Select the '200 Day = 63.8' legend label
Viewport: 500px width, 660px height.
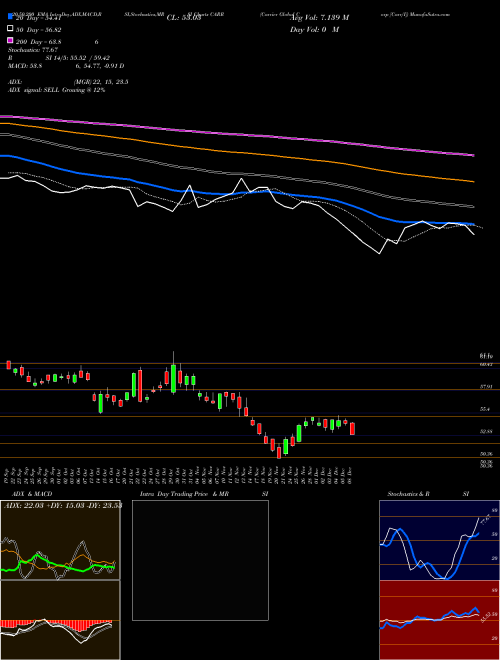pos(38,42)
